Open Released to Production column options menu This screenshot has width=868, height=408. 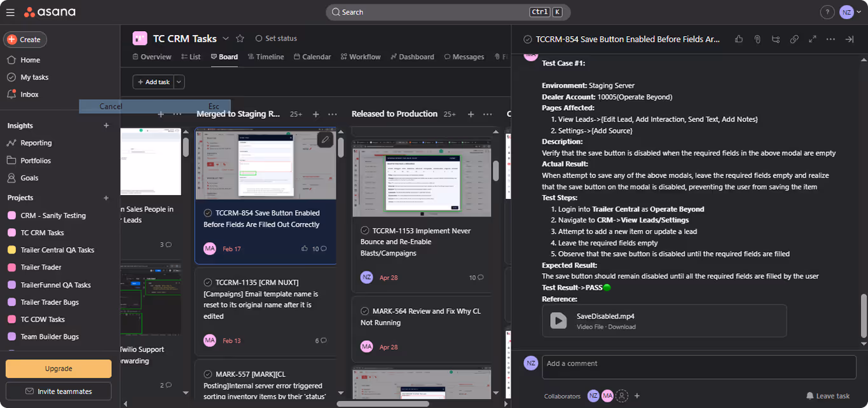point(487,114)
